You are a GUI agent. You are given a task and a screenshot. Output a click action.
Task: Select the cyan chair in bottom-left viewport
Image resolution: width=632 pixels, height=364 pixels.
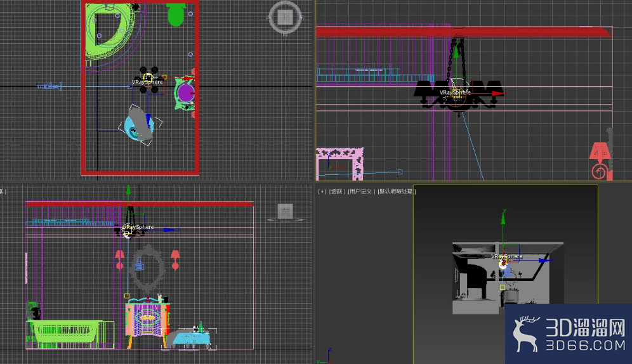click(190, 337)
